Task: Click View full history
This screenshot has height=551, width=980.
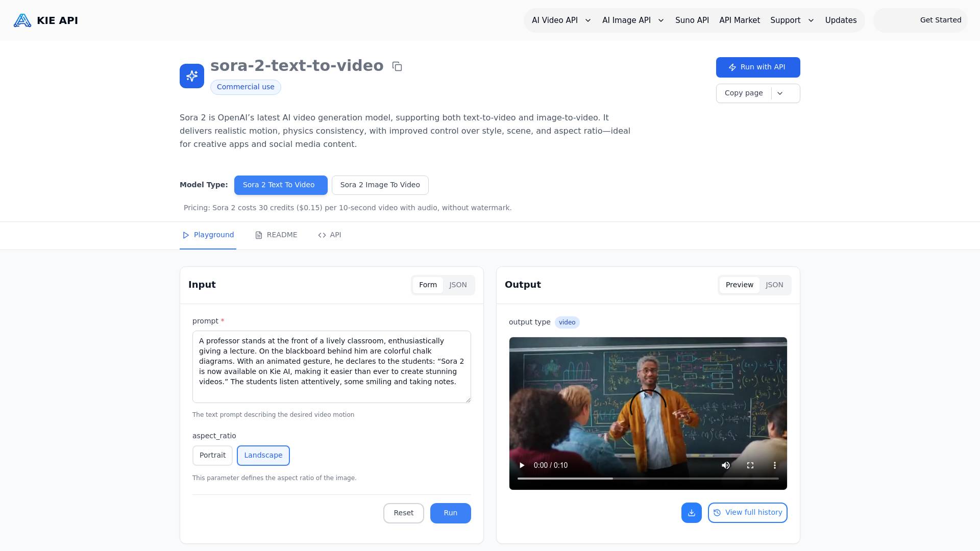Action: tap(747, 513)
